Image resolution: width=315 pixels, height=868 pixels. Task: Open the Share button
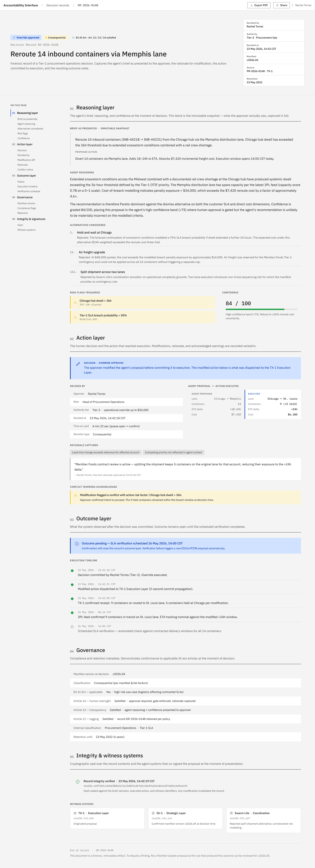(x=281, y=5)
